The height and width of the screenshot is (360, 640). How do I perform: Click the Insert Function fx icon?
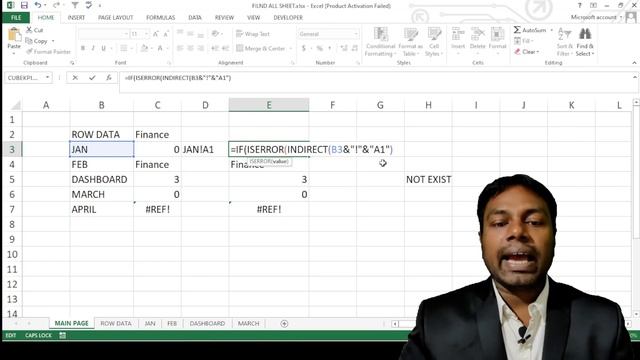109,78
